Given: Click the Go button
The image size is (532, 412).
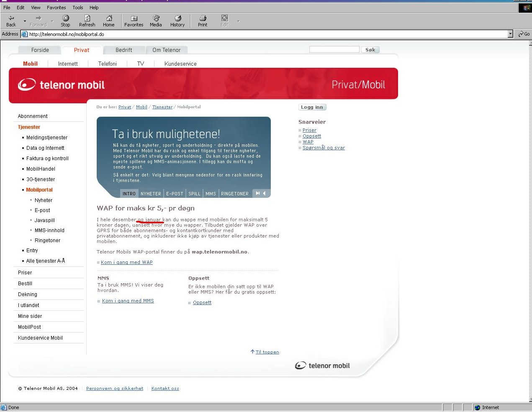Looking at the screenshot, I should (524, 34).
